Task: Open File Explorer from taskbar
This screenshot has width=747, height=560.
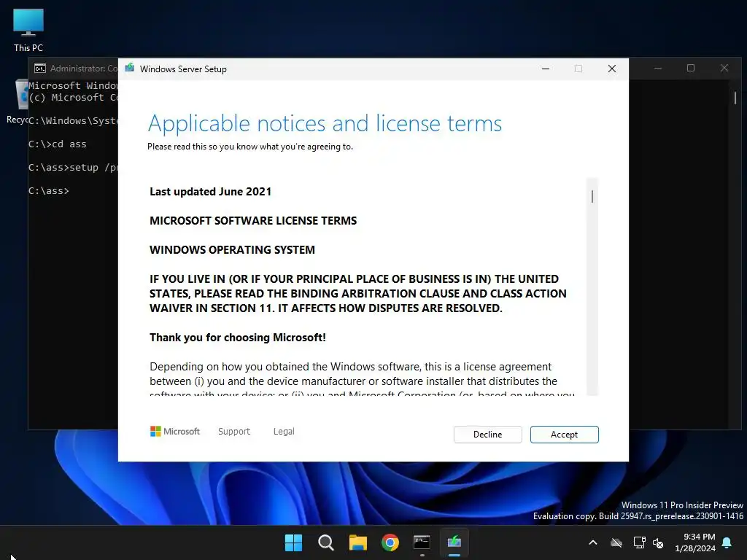Action: (357, 542)
